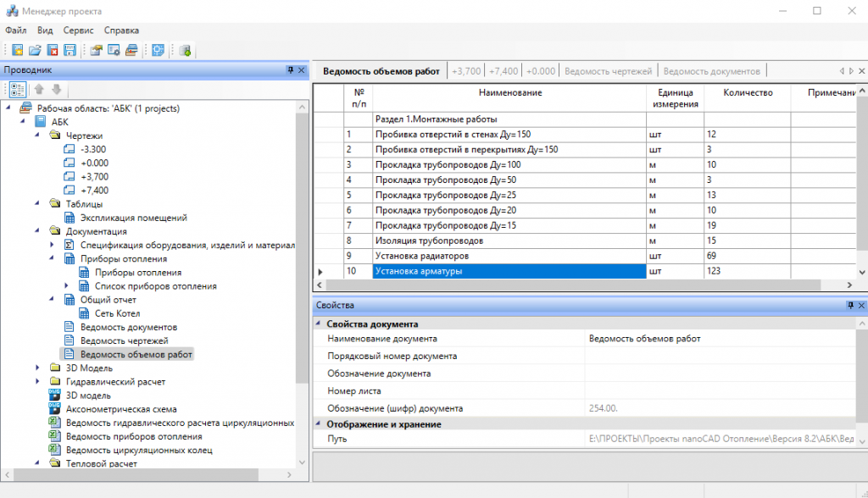Switch to the +0.000 document tab
Viewport: 868px width, 498px height.
point(540,71)
